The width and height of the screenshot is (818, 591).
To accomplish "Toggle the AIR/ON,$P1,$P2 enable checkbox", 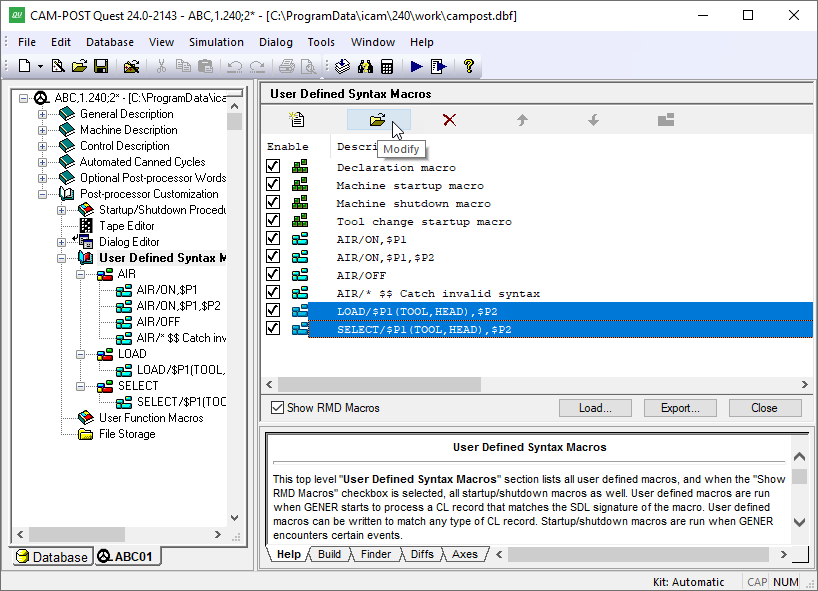I will (x=273, y=256).
